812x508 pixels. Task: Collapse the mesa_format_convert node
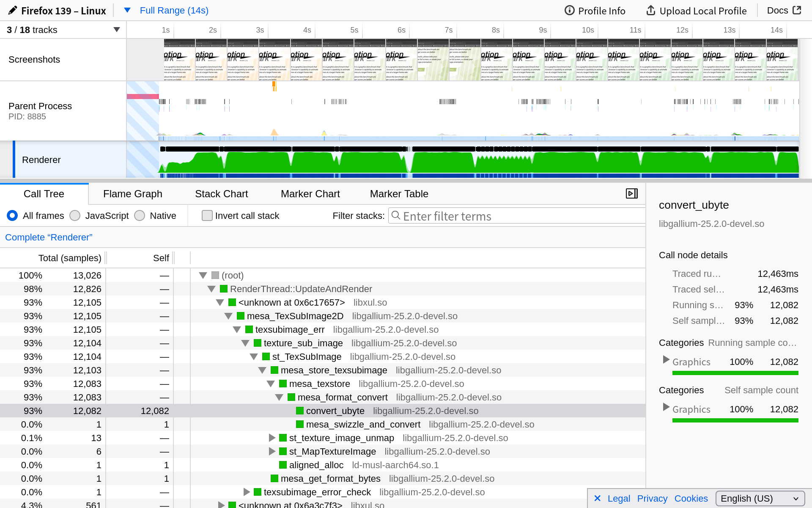pyautogui.click(x=279, y=397)
